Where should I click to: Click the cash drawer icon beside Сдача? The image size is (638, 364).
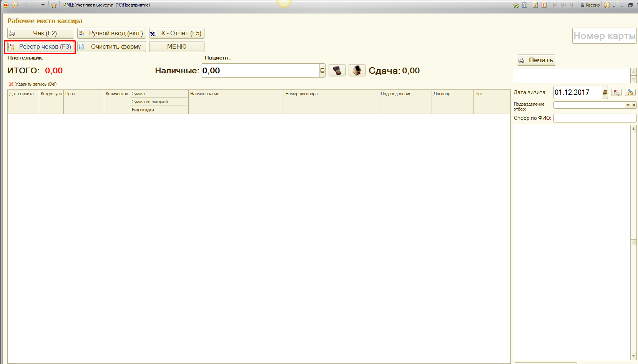(357, 71)
